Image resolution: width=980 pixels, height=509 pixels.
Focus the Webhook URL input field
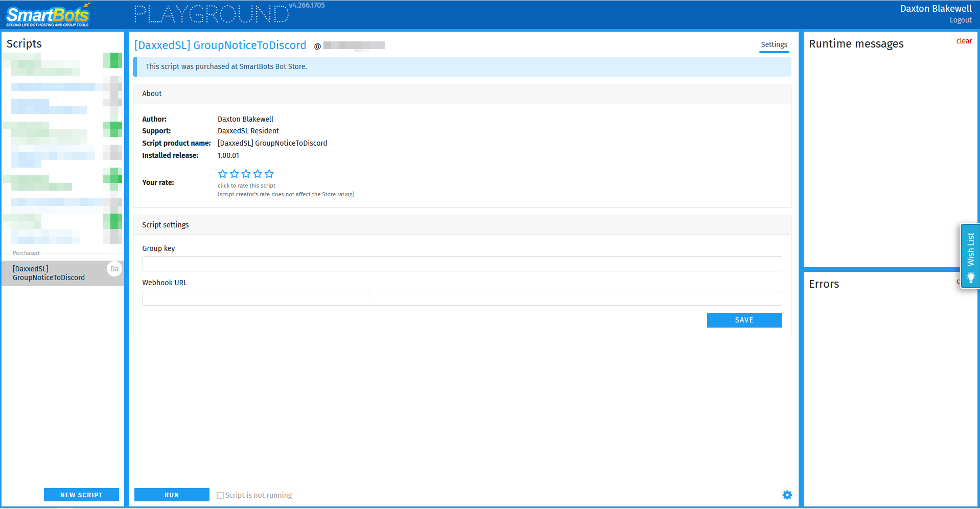pos(462,298)
